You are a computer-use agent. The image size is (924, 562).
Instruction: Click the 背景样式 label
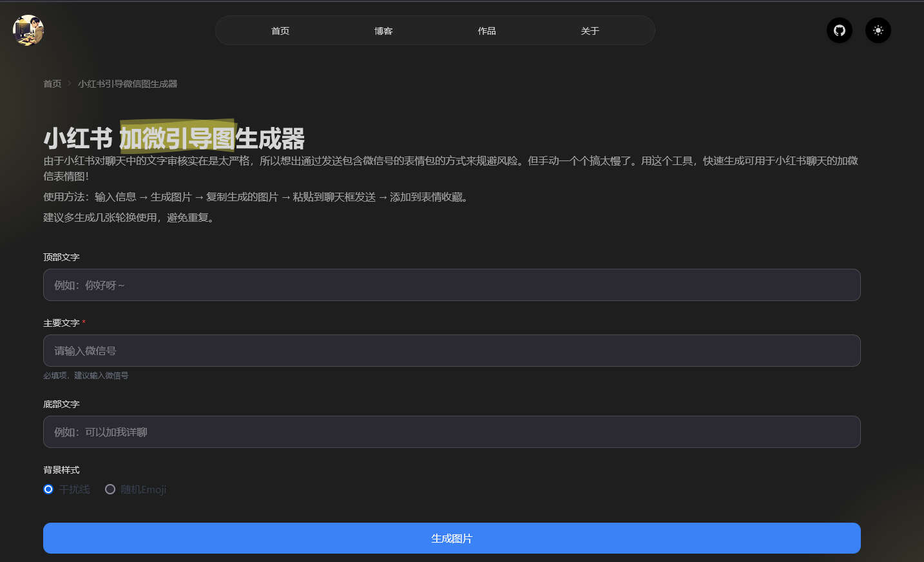(x=61, y=470)
